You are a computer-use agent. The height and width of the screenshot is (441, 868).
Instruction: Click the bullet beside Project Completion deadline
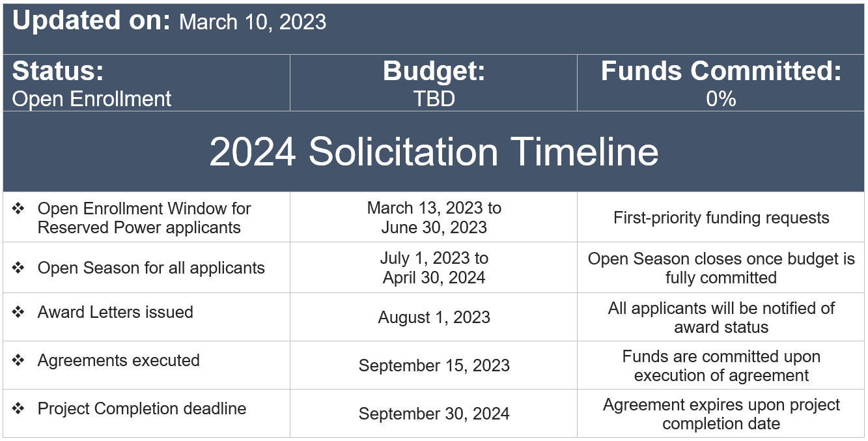(x=18, y=408)
